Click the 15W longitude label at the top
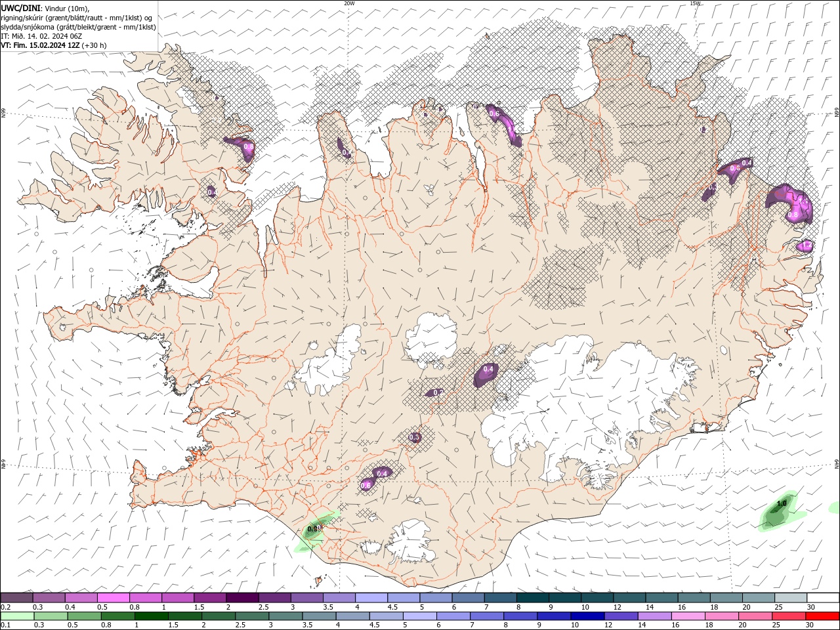The width and height of the screenshot is (840, 630). point(696,3)
